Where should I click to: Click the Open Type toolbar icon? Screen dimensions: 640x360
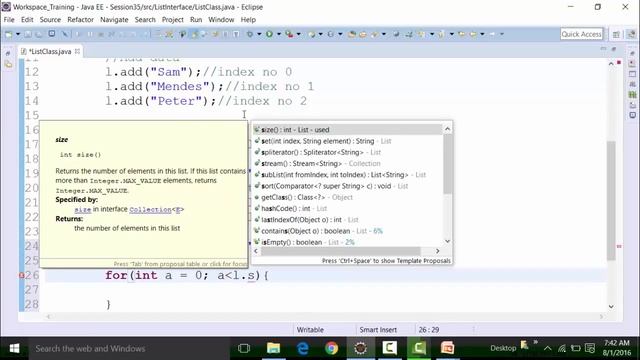[352, 34]
